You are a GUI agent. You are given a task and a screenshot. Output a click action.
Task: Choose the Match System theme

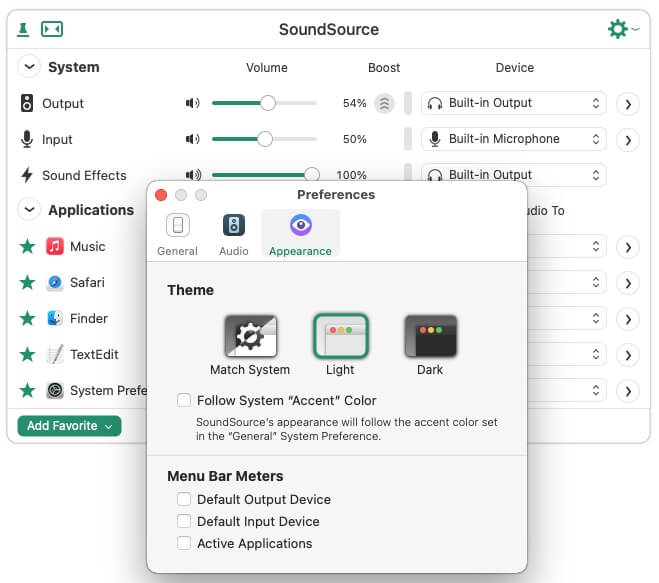250,336
